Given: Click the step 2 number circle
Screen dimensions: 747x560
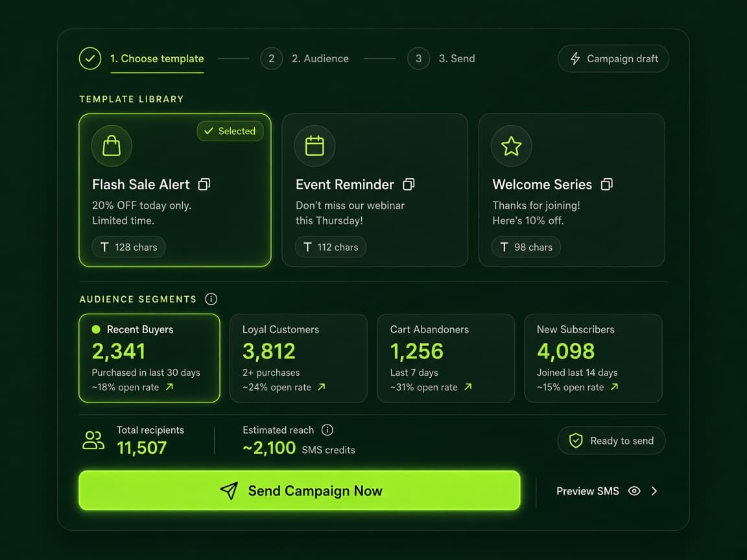Looking at the screenshot, I should point(272,58).
